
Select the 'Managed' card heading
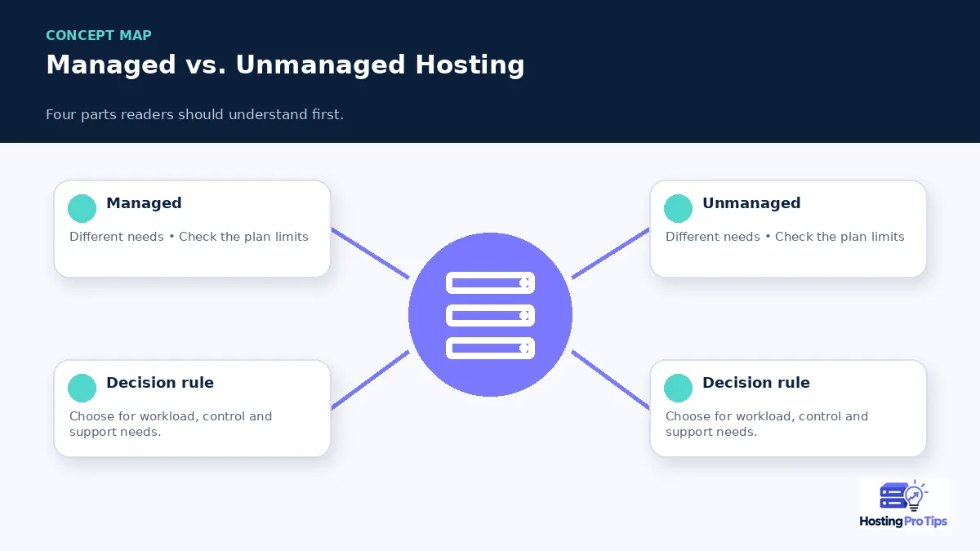point(144,203)
